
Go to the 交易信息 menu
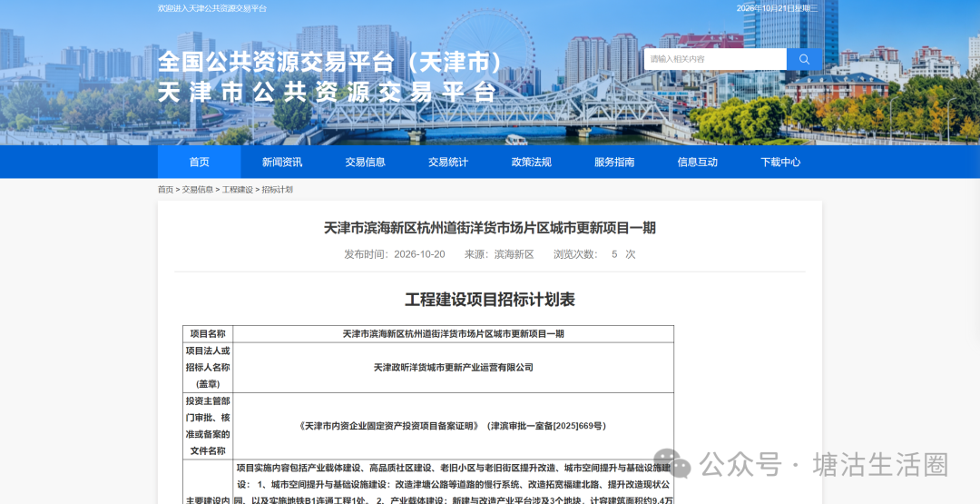pos(365,162)
